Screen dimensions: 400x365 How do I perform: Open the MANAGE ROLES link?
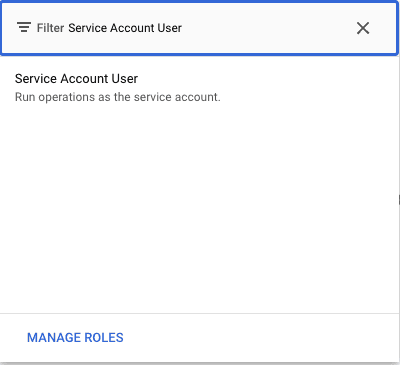pos(75,338)
